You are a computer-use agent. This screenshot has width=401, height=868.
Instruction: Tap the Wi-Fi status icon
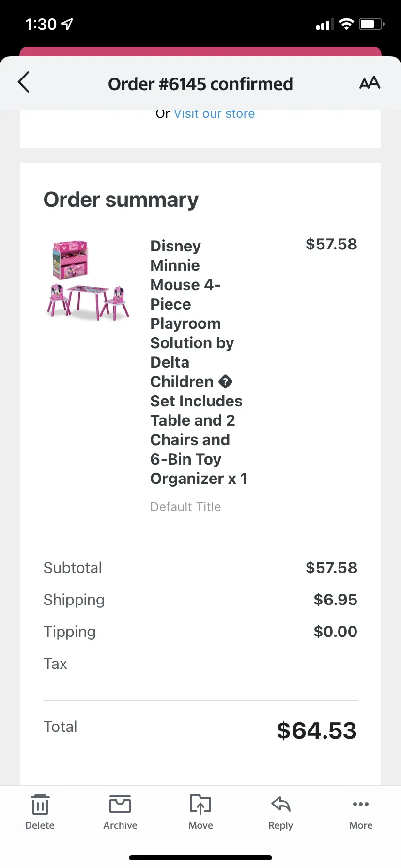tap(346, 24)
